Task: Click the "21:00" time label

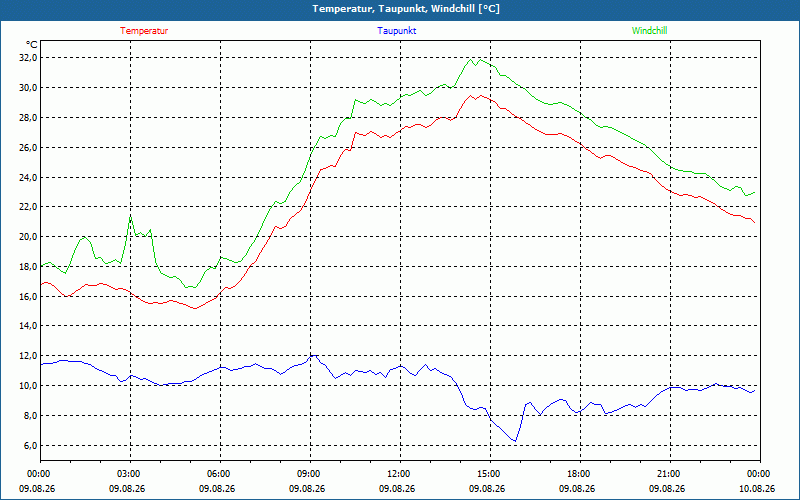Action: (670, 473)
